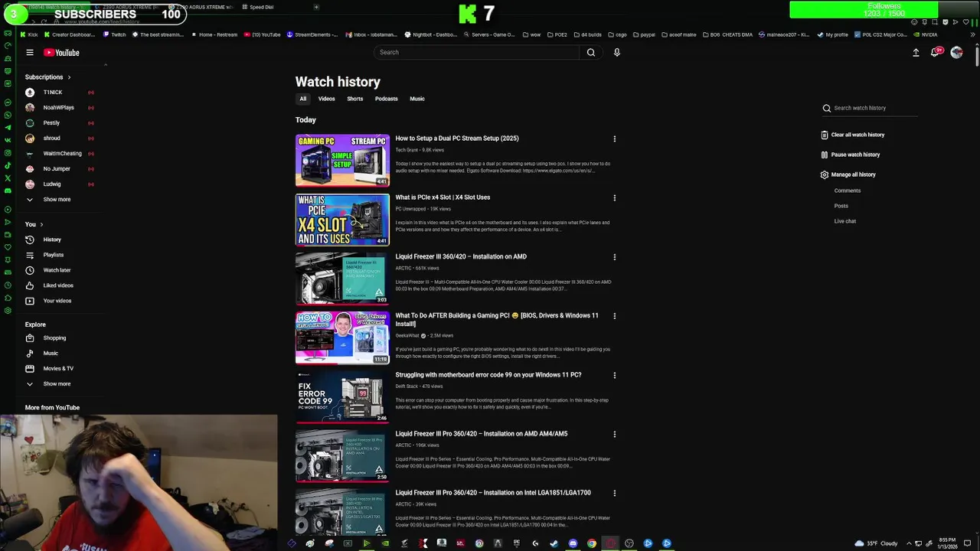The width and height of the screenshot is (980, 551).
Task: Open Liked videos in the sidebar
Action: pos(58,285)
